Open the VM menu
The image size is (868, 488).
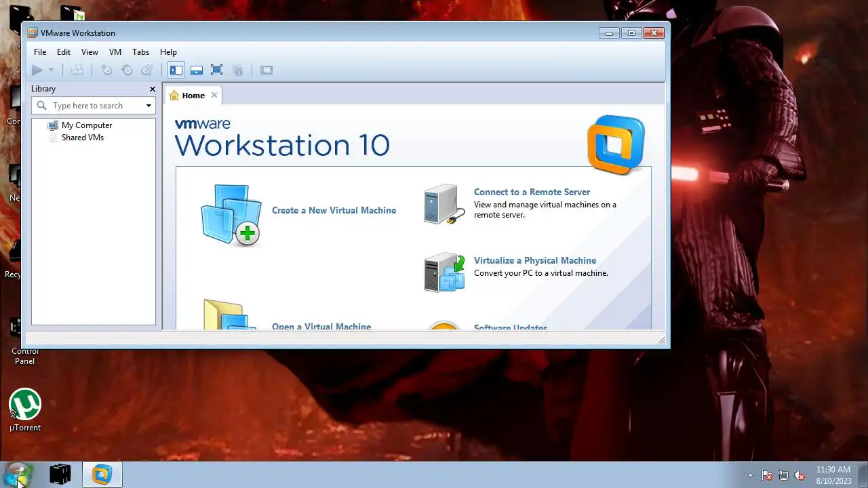[x=115, y=52]
